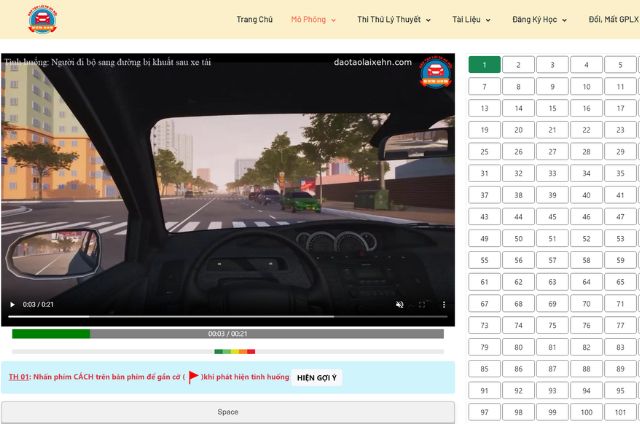Select situation 45

coord(552,217)
